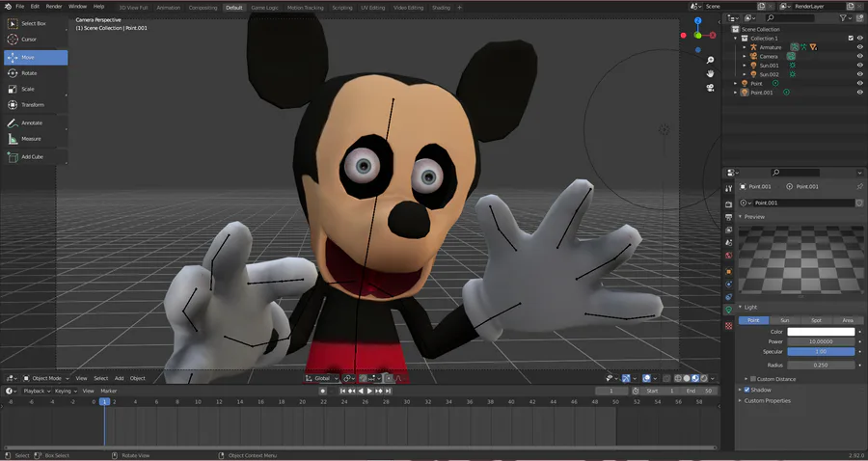
Task: Open the Playback popover in timeline
Action: [37, 391]
